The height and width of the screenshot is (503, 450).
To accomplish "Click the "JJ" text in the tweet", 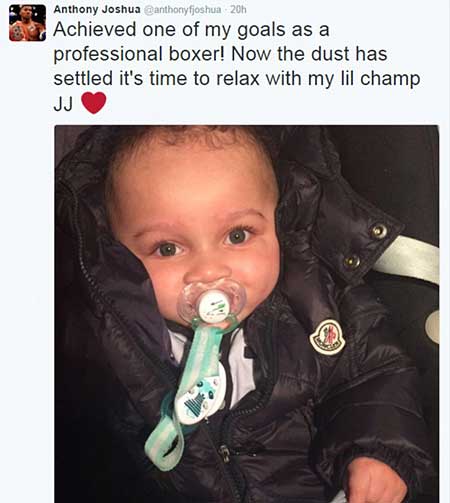I will coord(63,104).
